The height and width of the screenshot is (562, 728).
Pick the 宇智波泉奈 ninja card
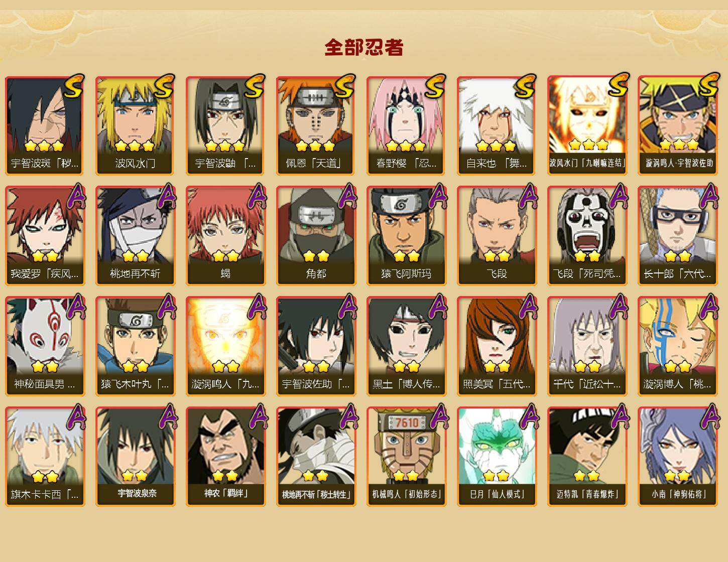[135, 456]
